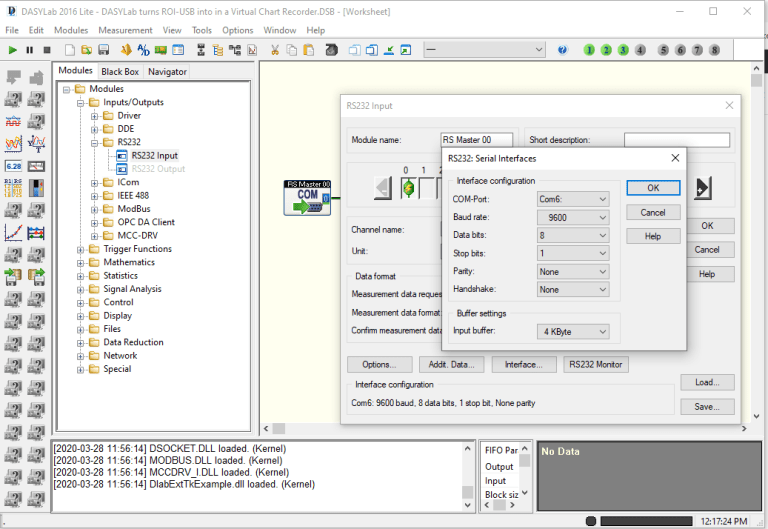Open a worksheet with the folder toolbar icon
This screenshot has height=529, width=768.
tap(87, 50)
